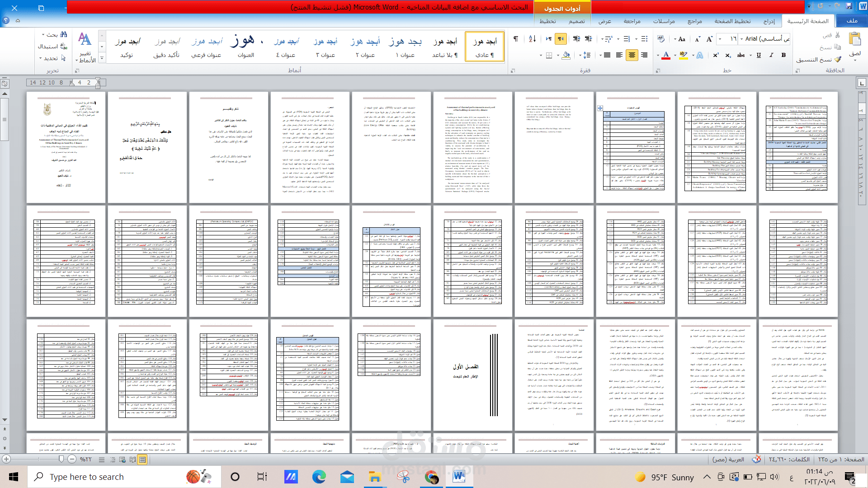868x488 pixels.
Task: Open the File (ملف) tab
Action: coord(852,21)
